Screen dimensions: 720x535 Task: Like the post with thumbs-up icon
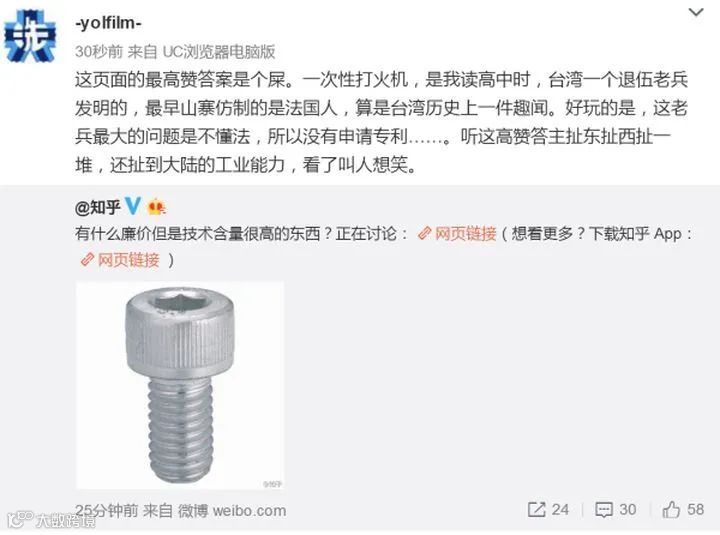pos(671,509)
